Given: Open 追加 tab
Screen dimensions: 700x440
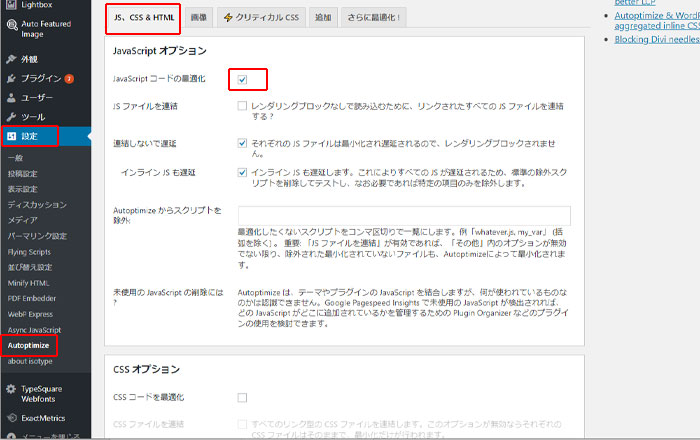Looking at the screenshot, I should (323, 17).
